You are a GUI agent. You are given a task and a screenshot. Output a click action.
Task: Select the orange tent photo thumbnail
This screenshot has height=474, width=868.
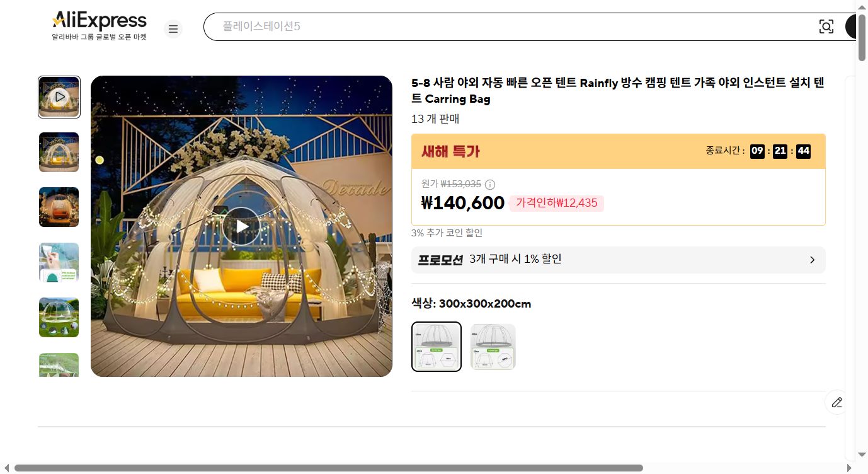point(59,207)
